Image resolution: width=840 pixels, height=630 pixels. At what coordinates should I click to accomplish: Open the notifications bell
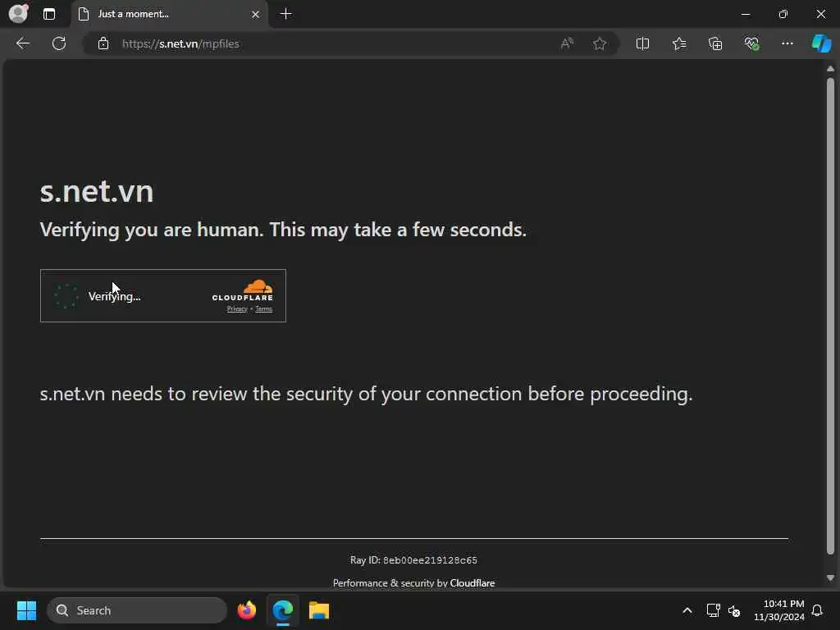pos(818,610)
